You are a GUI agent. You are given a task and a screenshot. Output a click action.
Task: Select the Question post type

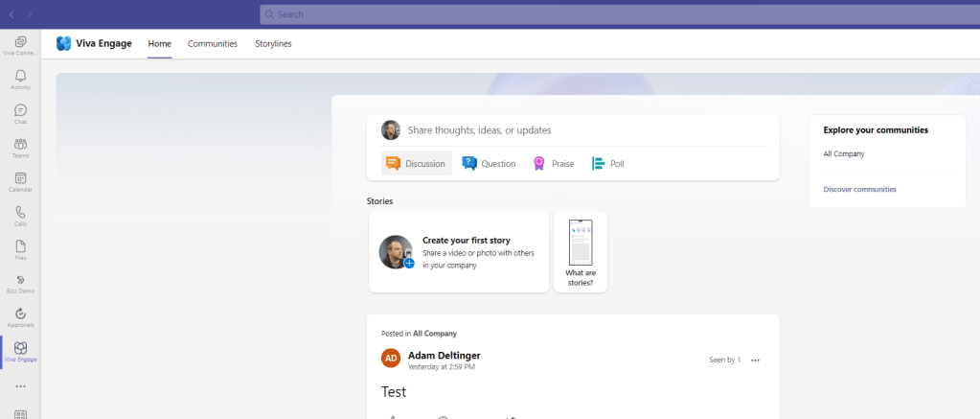(489, 164)
